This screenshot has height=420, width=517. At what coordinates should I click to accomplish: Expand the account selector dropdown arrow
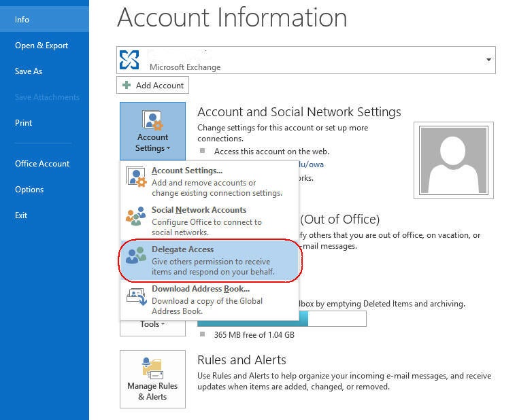click(488, 60)
